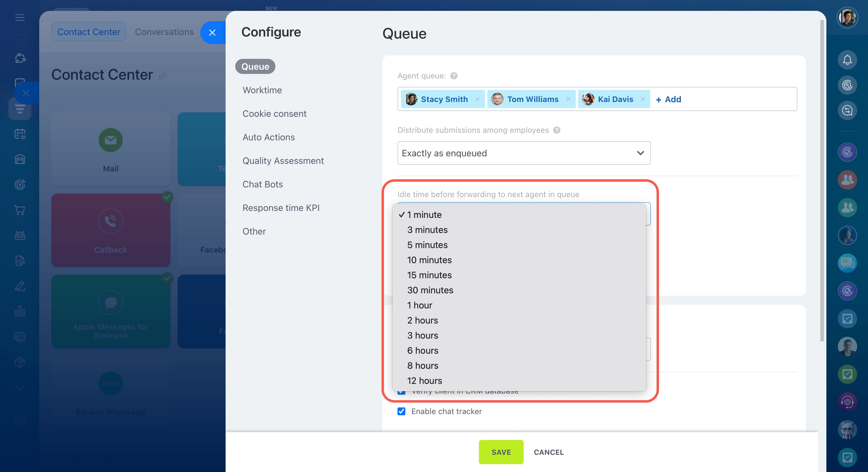
Task: Open Chat Bots section
Action: coord(262,184)
